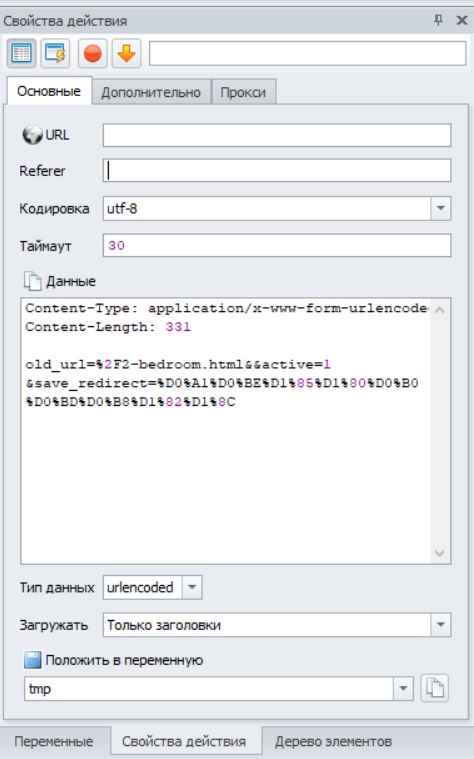Click into the URL input field

coord(277,135)
